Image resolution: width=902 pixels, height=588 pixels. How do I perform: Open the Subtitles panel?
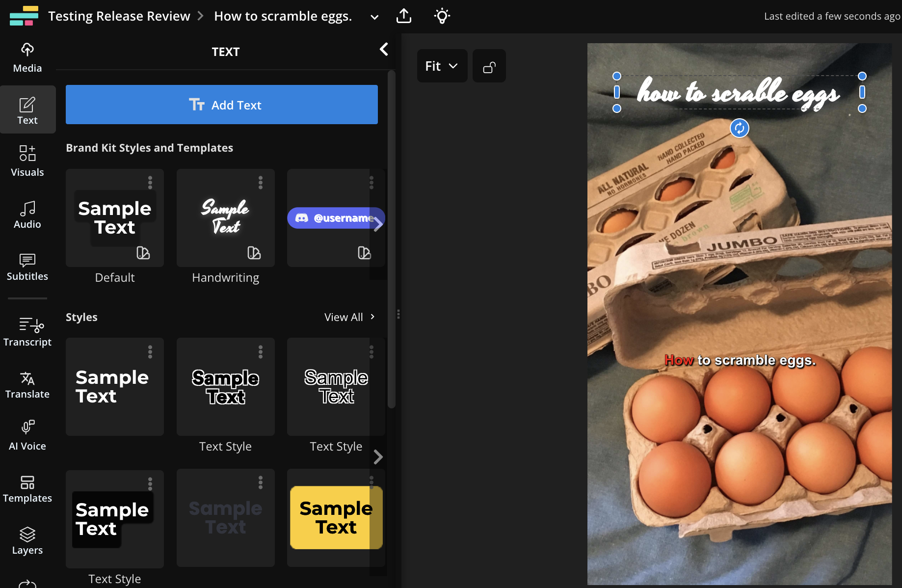27,267
